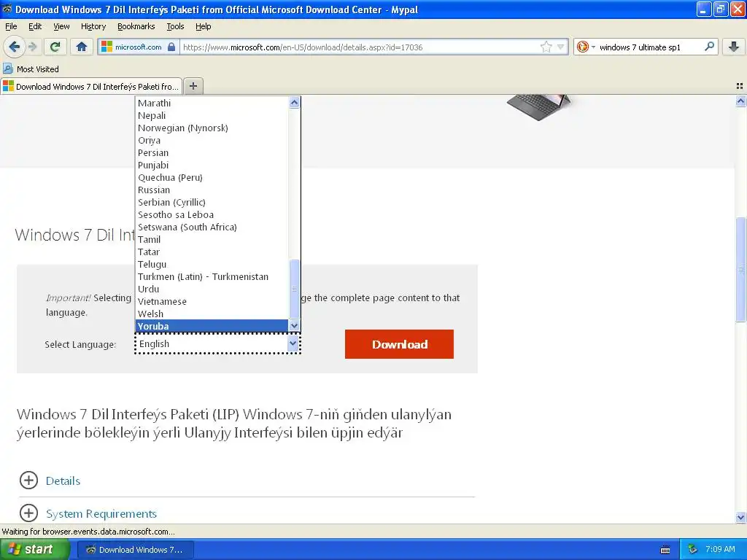Open the URL history dropdown arrow

point(561,47)
